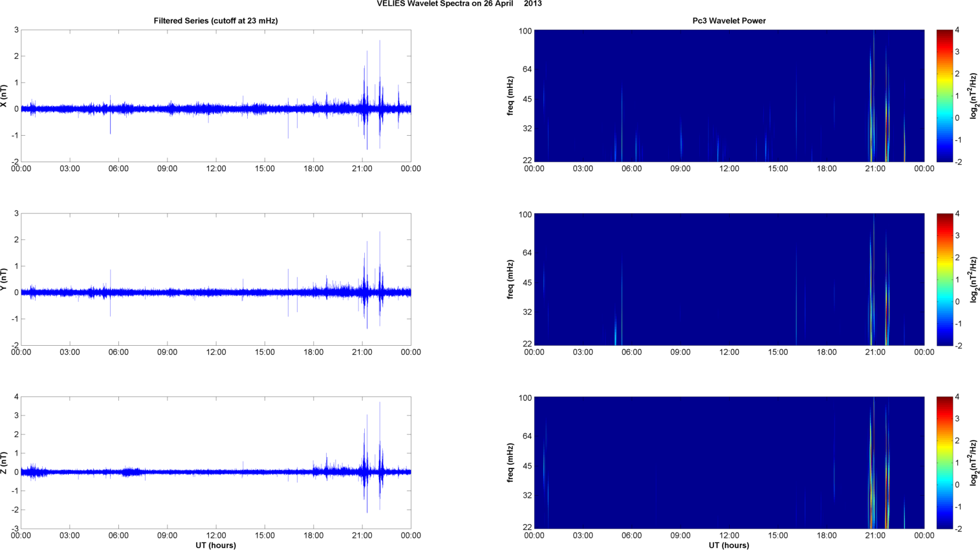Click the colorbar of the Y wavelet panel
Viewport: 980px width, 550px height.
pyautogui.click(x=944, y=279)
